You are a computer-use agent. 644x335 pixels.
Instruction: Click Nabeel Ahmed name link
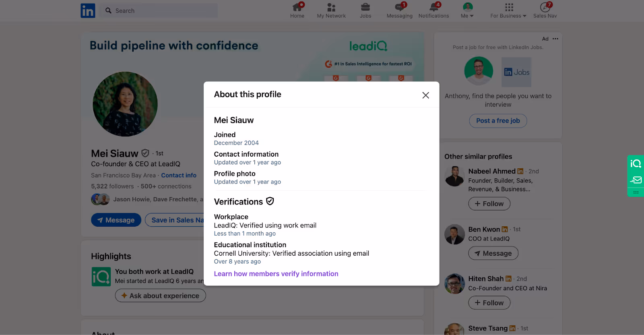pyautogui.click(x=492, y=171)
